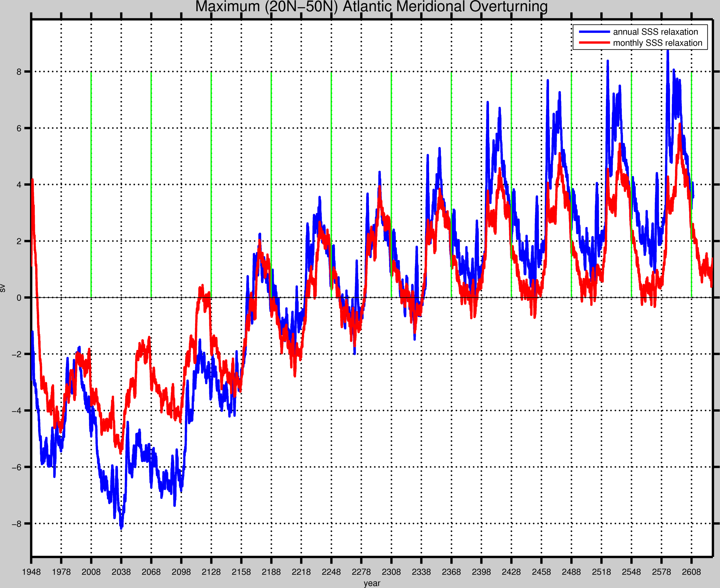
Task: Select the 1948 x-axis tick label
Action: pyautogui.click(x=31, y=572)
